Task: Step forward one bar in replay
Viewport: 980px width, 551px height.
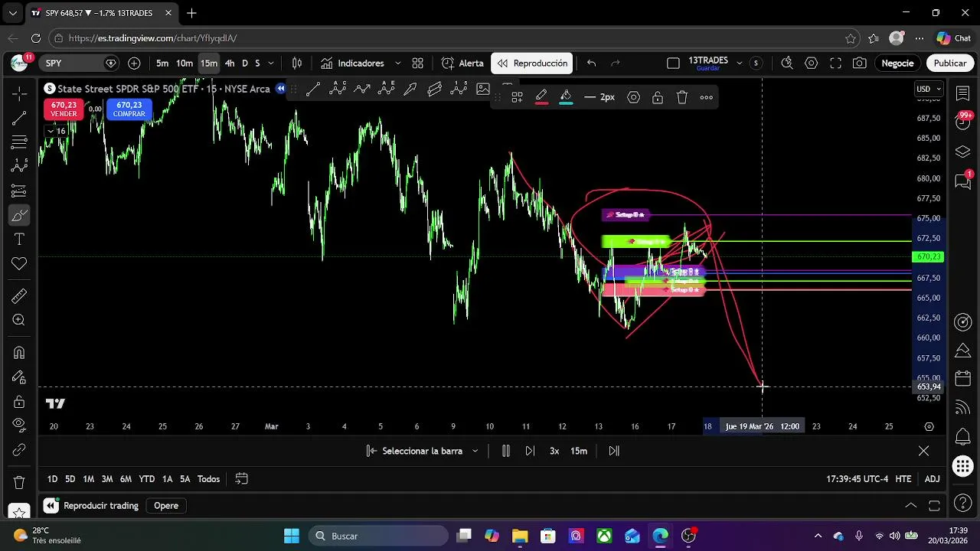Action: coord(530,451)
